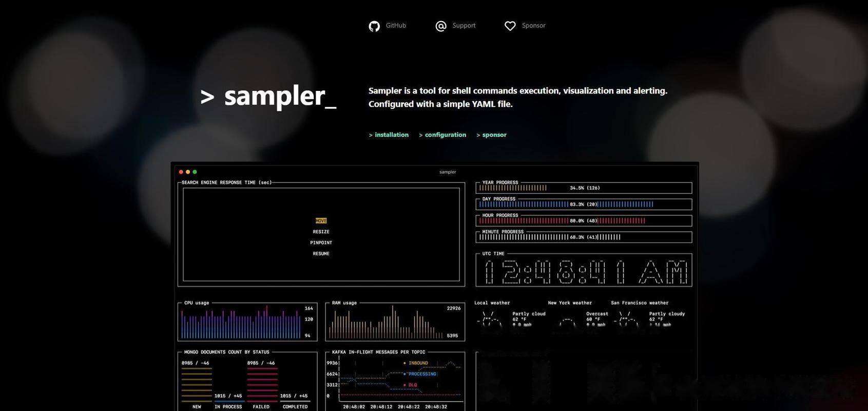Screen dimensions: 868x411
Task: Click the sampler_ logo title
Action: pyautogui.click(x=268, y=96)
